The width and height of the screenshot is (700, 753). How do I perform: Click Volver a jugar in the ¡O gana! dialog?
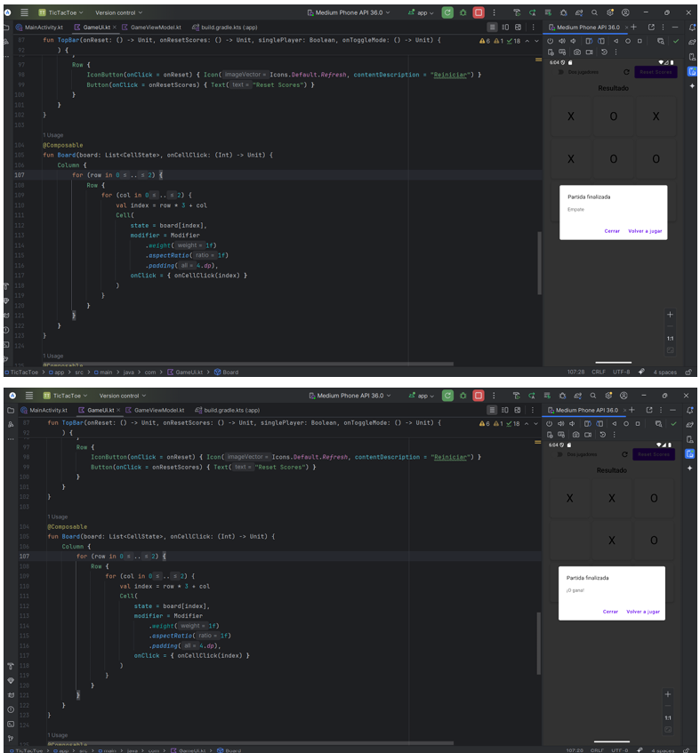(x=643, y=612)
